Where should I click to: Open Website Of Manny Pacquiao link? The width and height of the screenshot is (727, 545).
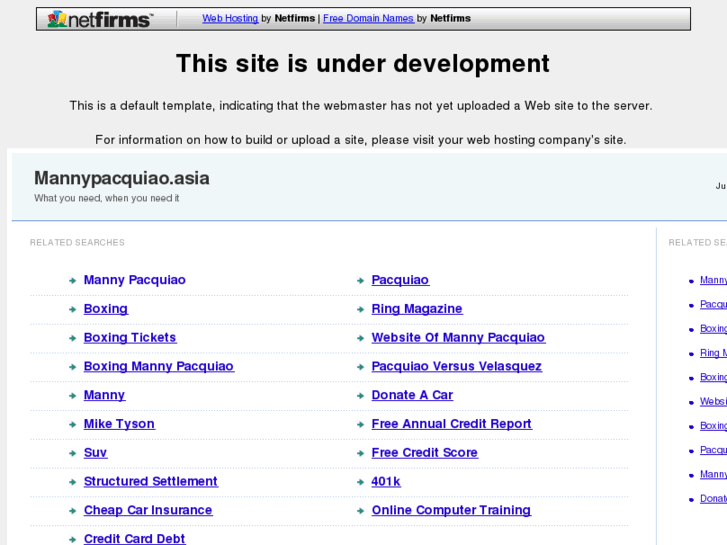tap(458, 338)
